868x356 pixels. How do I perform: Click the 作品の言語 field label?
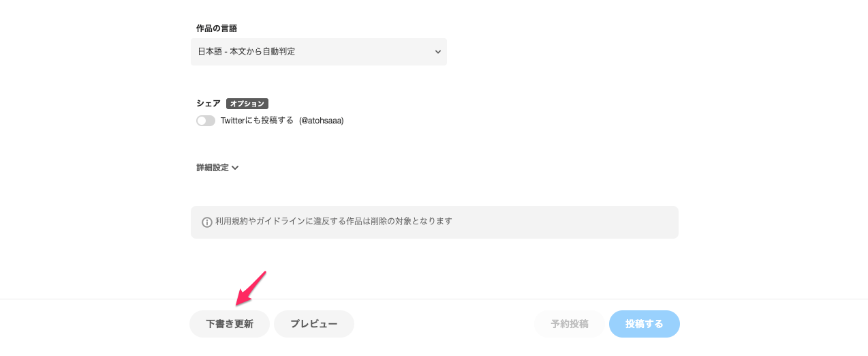[217, 29]
